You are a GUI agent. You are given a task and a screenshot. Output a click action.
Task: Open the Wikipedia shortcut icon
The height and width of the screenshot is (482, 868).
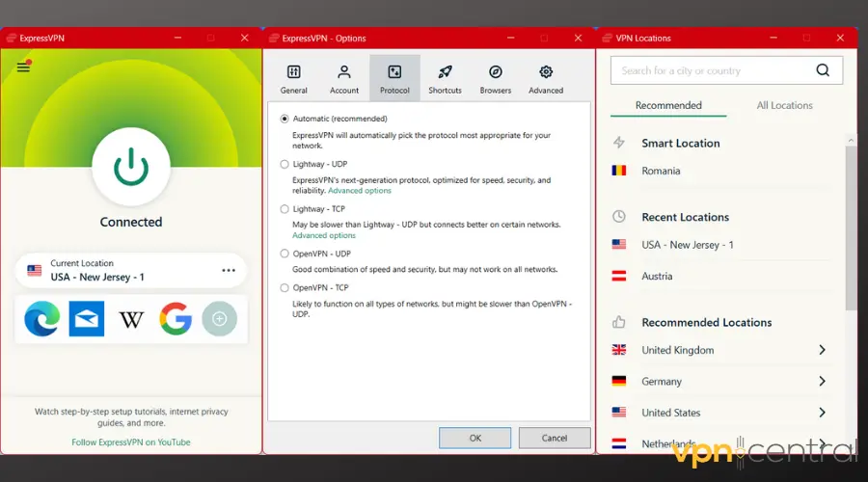click(131, 318)
